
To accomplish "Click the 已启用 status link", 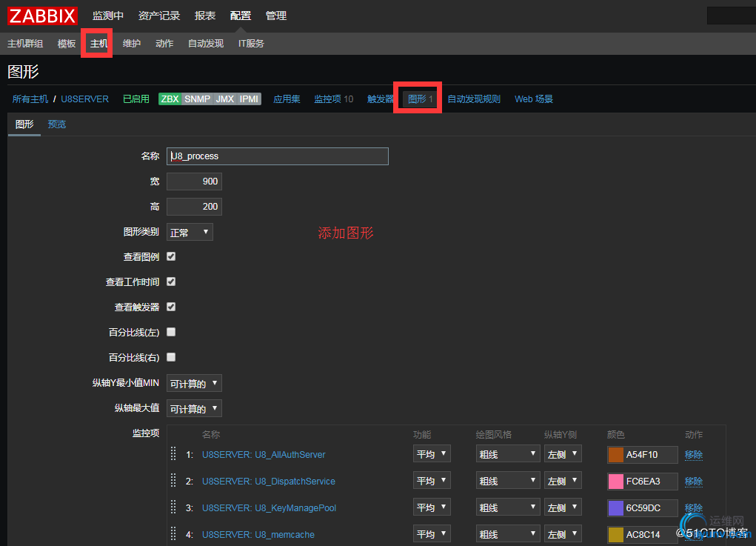I will point(136,99).
